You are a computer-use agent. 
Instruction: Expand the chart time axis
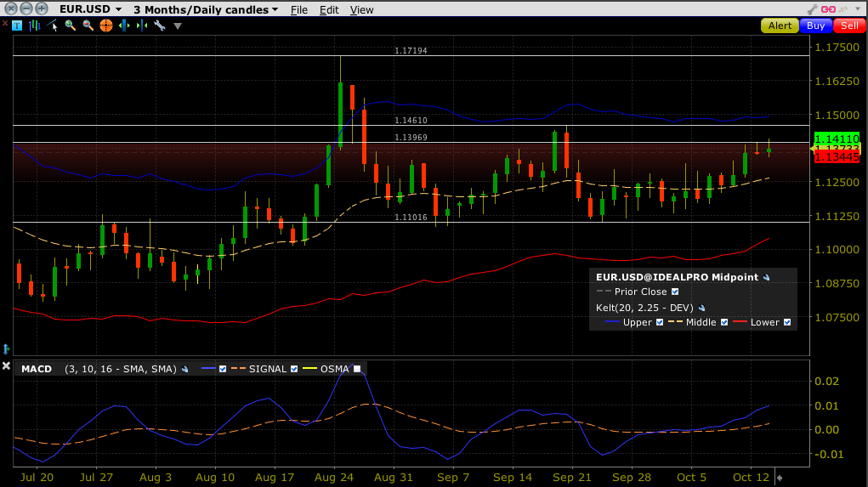point(125,25)
